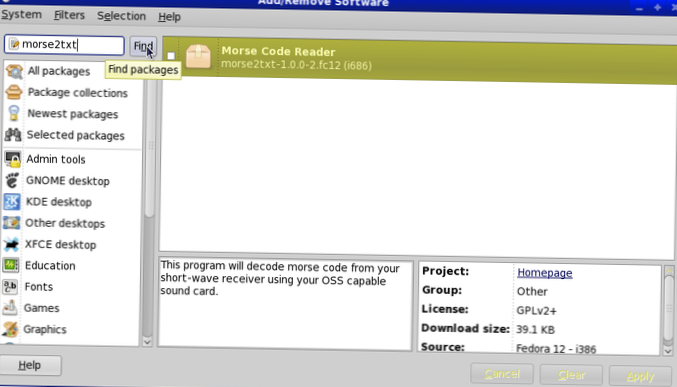Select XFCE desktop category label

point(60,244)
